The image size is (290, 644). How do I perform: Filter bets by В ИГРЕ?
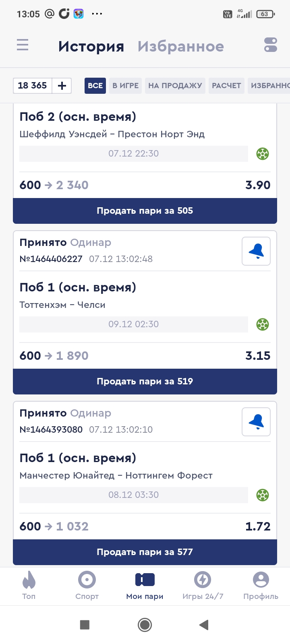tap(125, 86)
